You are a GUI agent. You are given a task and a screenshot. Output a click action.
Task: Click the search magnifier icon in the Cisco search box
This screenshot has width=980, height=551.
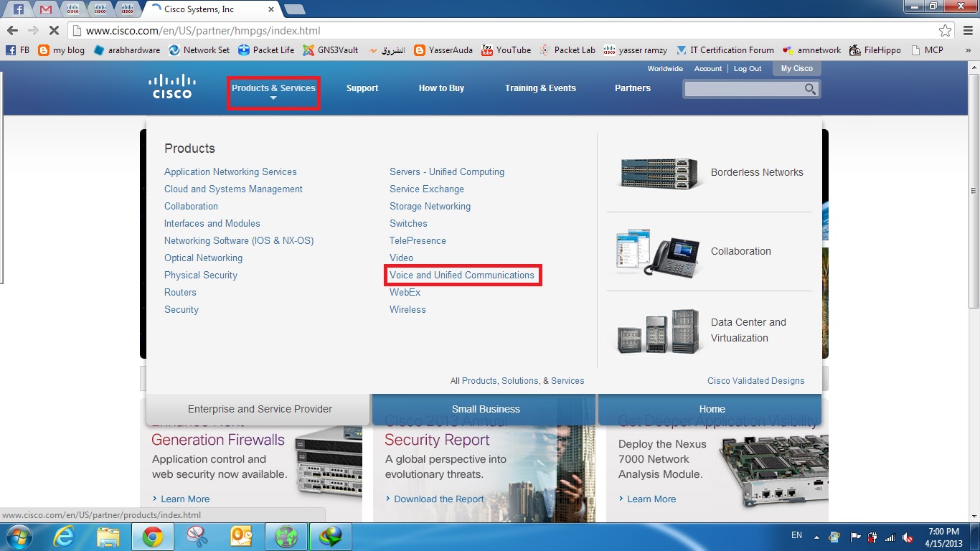(x=809, y=89)
